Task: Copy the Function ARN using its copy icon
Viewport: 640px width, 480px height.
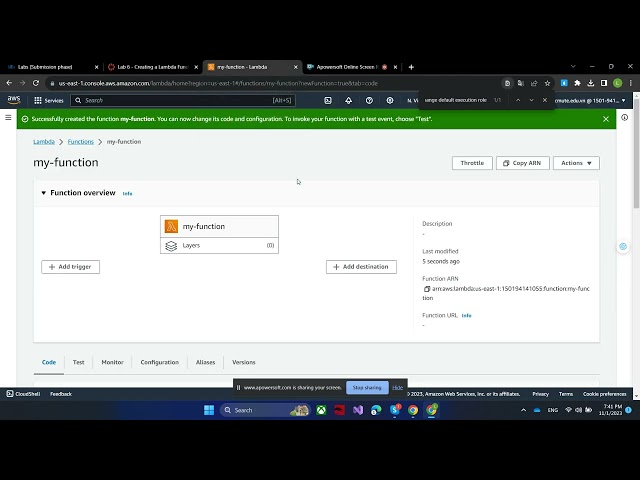Action: [x=427, y=289]
